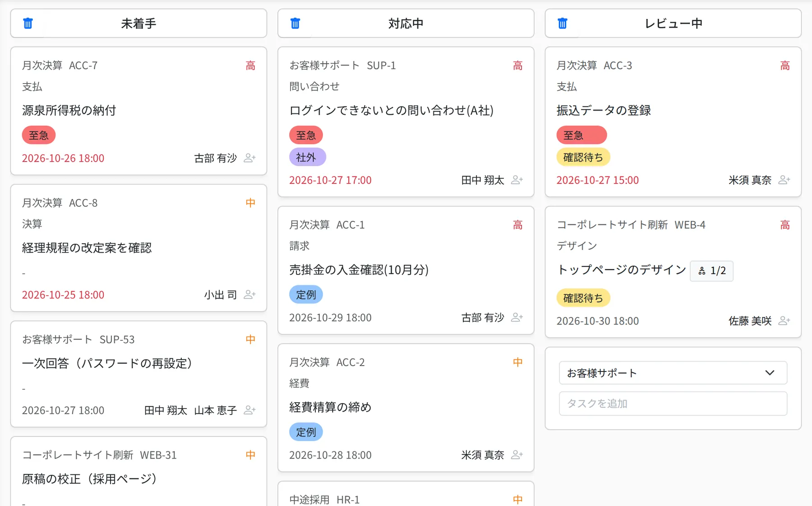Click the 確認待ち tag on WEB-4 card
812x506 pixels.
click(583, 298)
